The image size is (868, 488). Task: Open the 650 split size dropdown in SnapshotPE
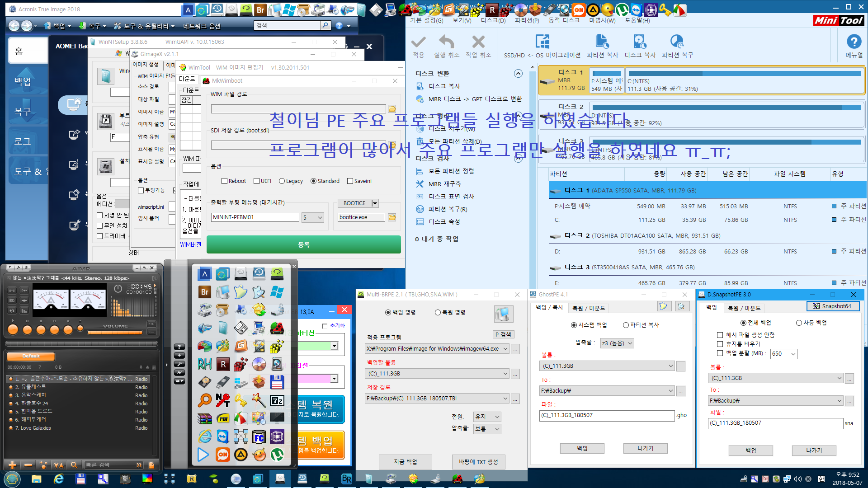pos(783,354)
